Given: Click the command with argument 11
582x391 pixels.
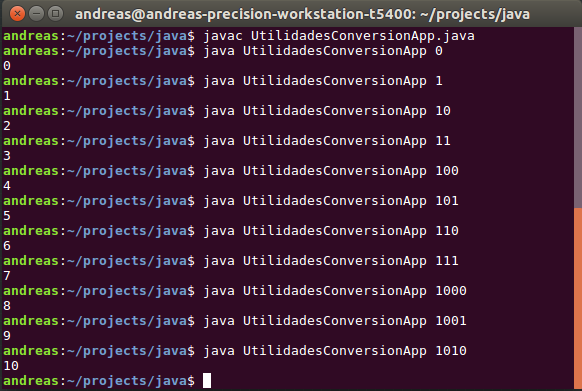Looking at the screenshot, I should (x=327, y=141).
